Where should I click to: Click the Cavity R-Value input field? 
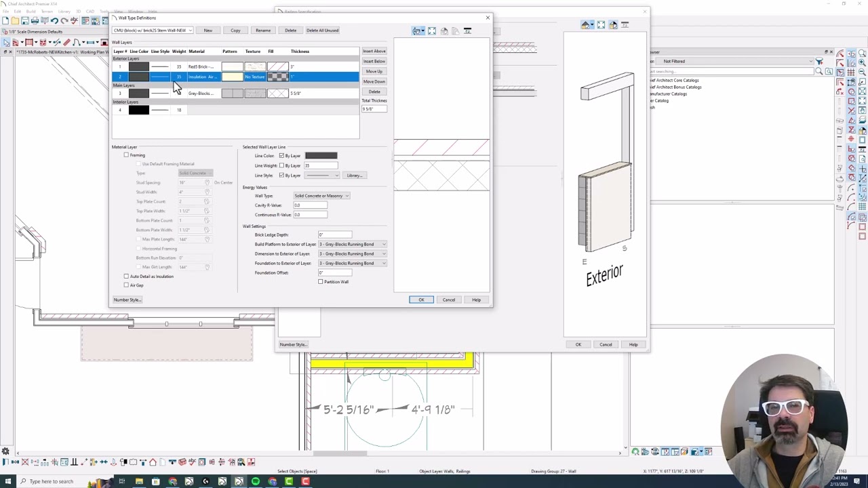click(310, 205)
